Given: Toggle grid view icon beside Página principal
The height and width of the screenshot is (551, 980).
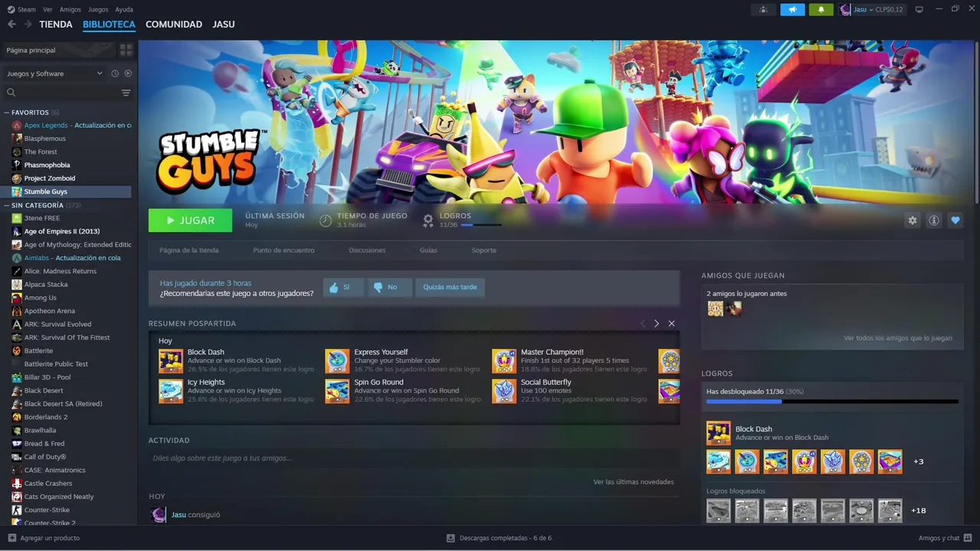Looking at the screenshot, I should pyautogui.click(x=126, y=50).
